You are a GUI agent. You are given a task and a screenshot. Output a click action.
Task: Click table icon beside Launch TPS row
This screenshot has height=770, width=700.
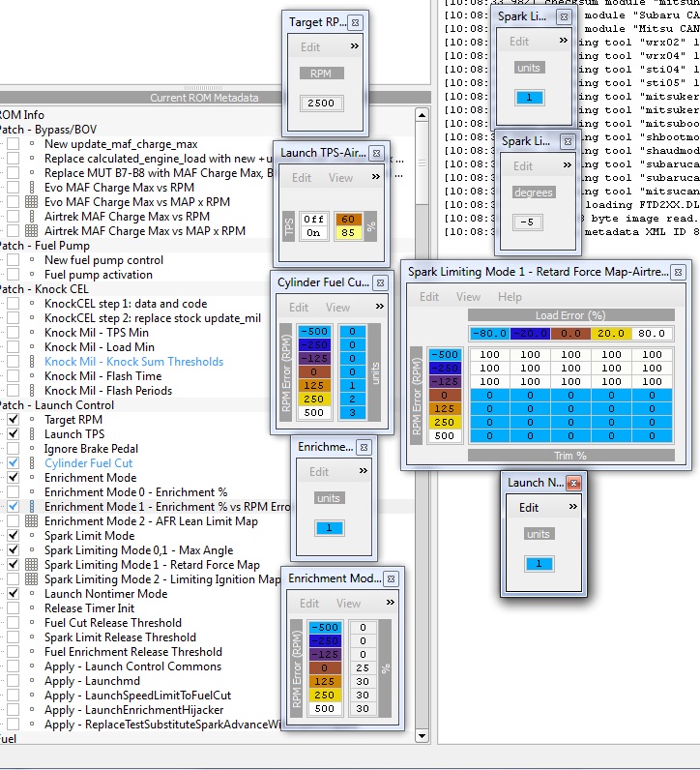31,434
